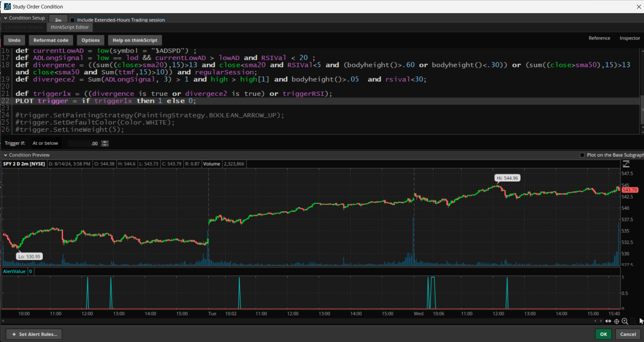
Task: Click the D: 8/14/24, 3:58 PM readout
Action: pos(69,164)
